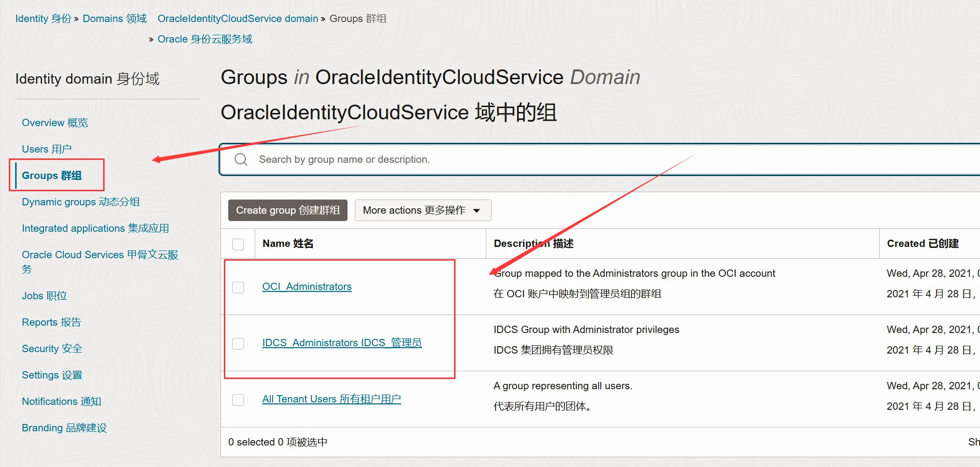Check the IDCS_Administrators row checkbox
Screen dimensions: 980x467
(238, 343)
